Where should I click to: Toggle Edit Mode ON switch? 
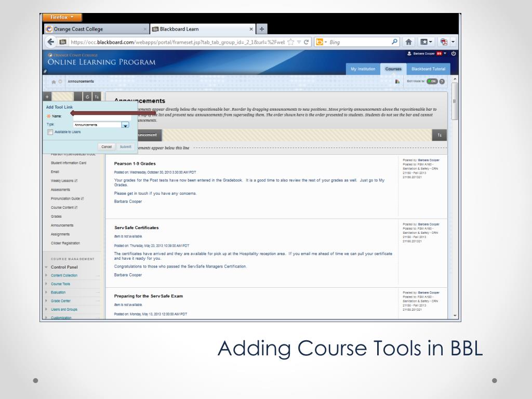pyautogui.click(x=432, y=82)
